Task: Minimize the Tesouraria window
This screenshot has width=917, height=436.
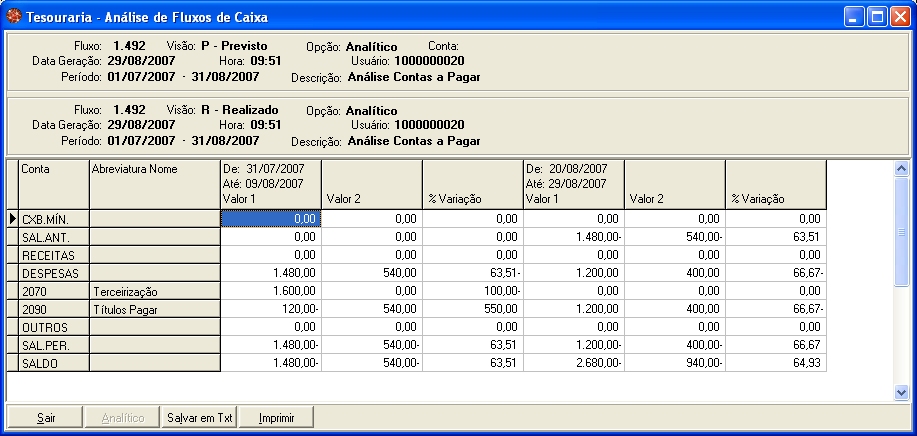Action: pos(854,17)
